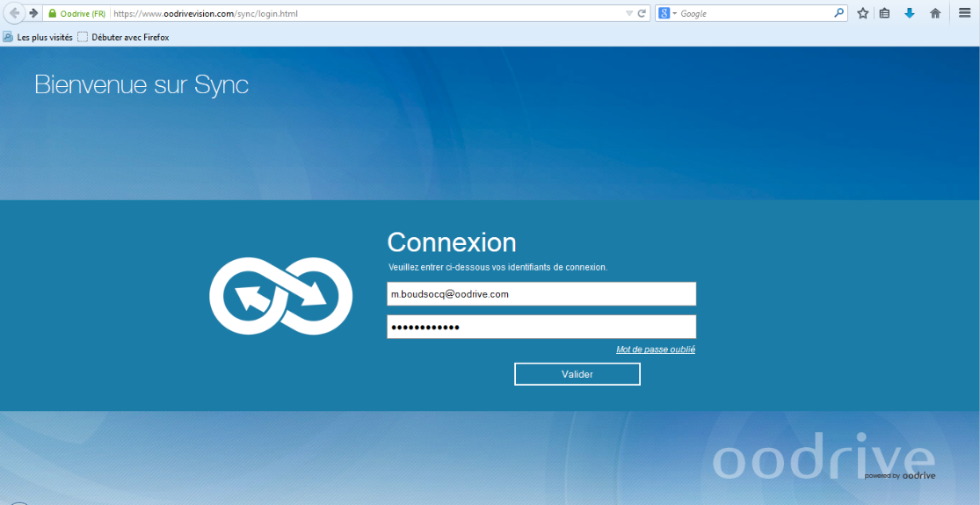Open the 'Débuter avec Firefox' bookmark
Image resolution: width=980 pixels, height=505 pixels.
pyautogui.click(x=123, y=37)
